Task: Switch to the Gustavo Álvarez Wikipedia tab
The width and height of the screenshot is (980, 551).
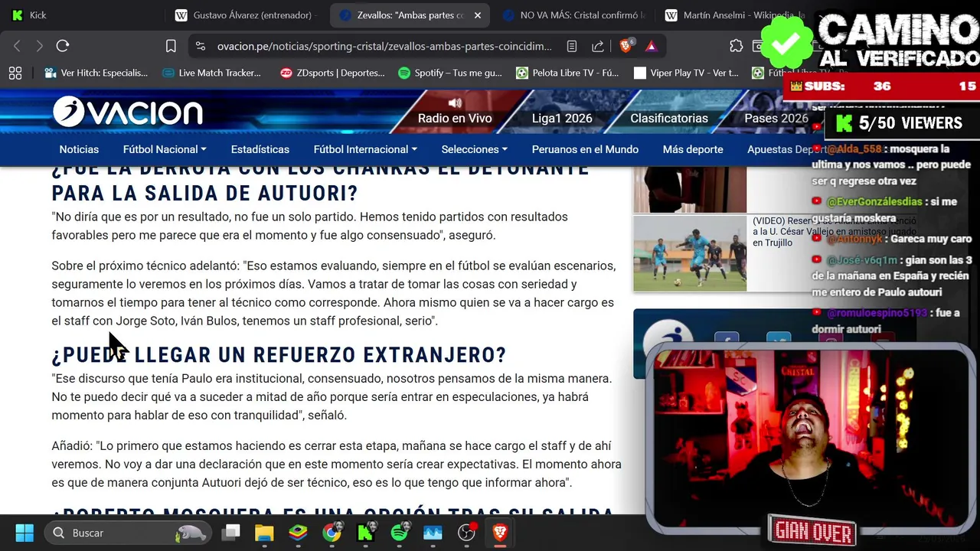Action: tap(245, 15)
